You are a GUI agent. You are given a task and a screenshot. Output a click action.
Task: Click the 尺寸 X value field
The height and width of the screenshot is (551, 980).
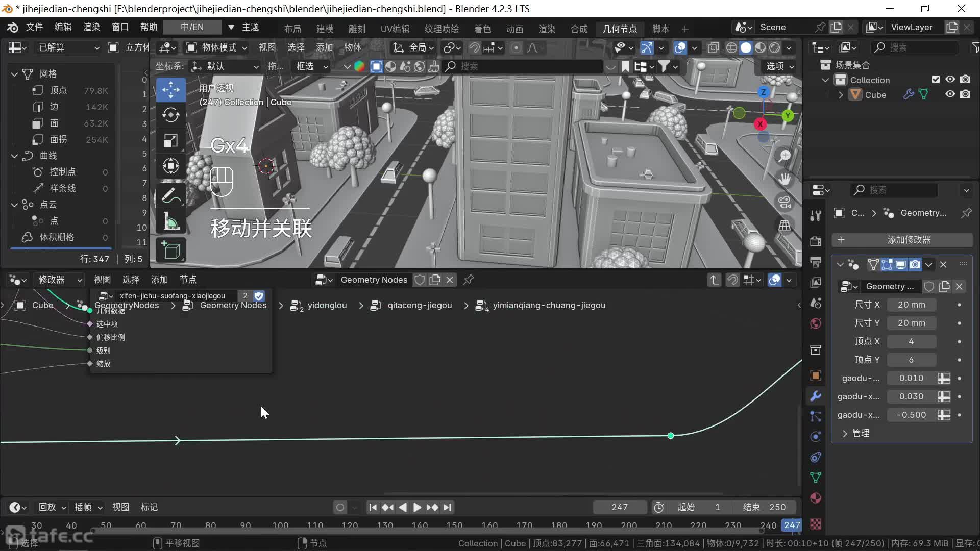[x=911, y=305]
